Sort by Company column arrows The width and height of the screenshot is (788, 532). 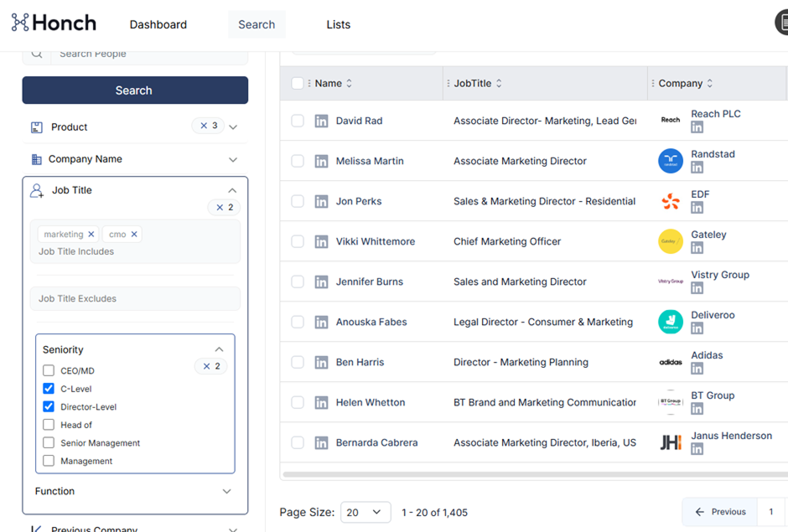[709, 84]
